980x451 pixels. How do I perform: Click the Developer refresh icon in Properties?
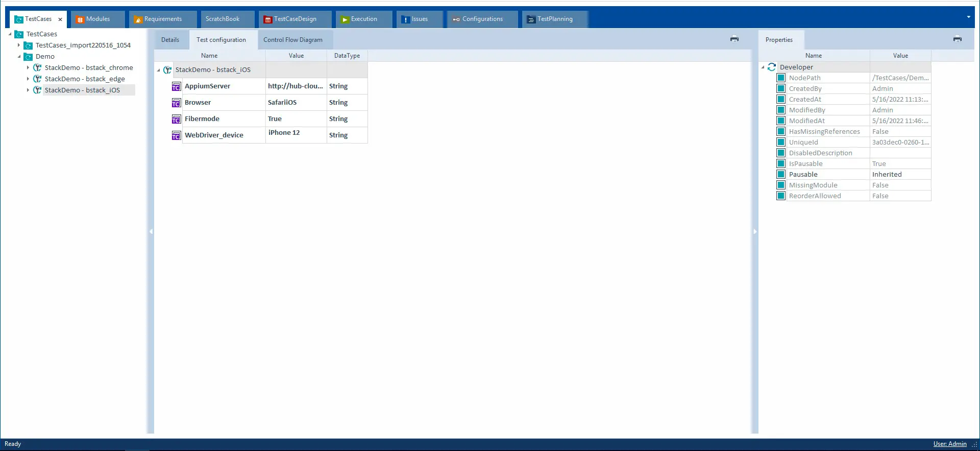pos(772,67)
